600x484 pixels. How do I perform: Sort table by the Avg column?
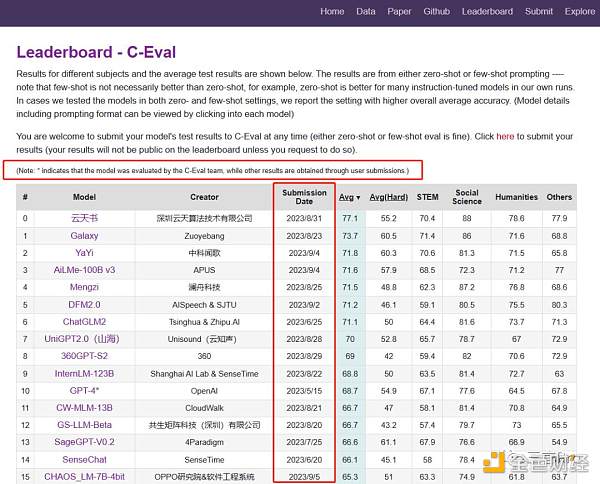click(349, 197)
